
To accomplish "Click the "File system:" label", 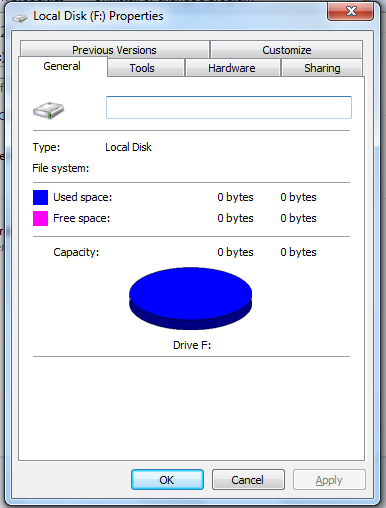I will [x=61, y=168].
